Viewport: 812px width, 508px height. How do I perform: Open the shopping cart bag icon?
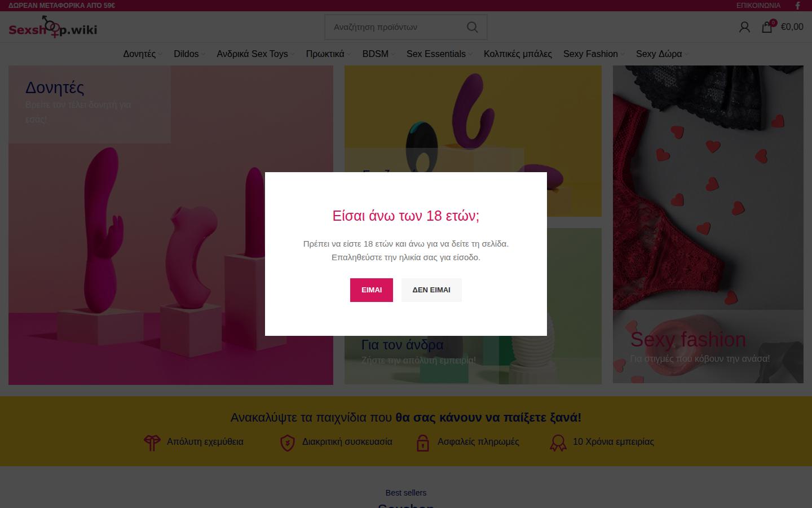pos(767,27)
